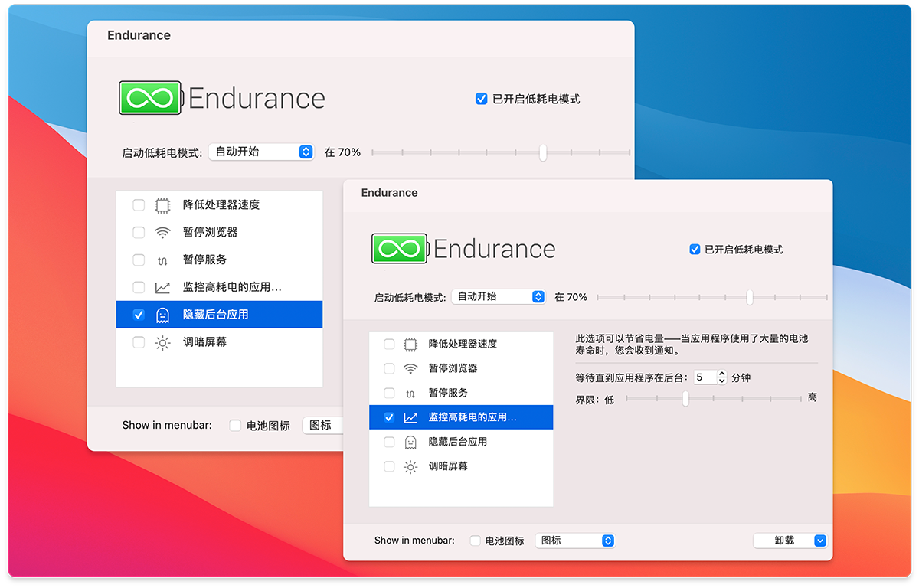The image size is (919, 588).
Task: Click the Wi-Fi icon next to 暂停浏览器
Action: [410, 368]
